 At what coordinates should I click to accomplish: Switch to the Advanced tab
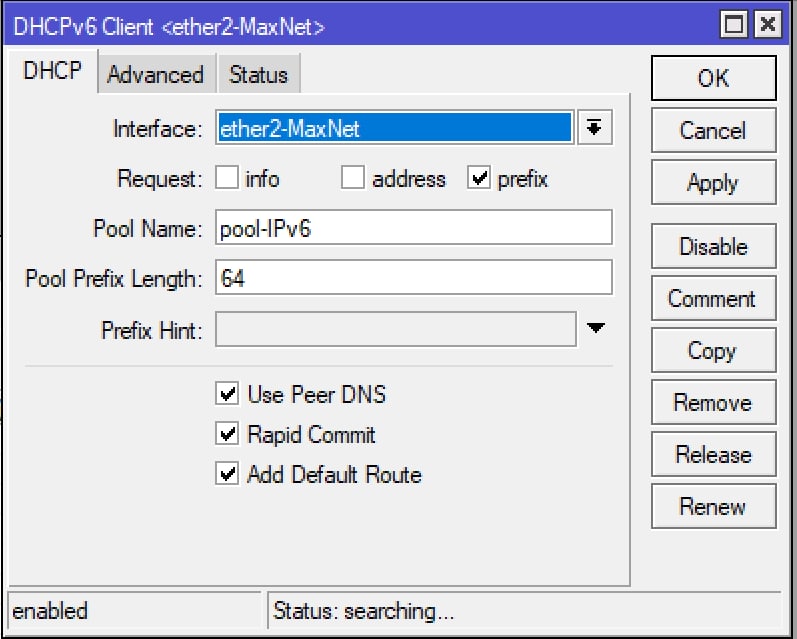[157, 74]
